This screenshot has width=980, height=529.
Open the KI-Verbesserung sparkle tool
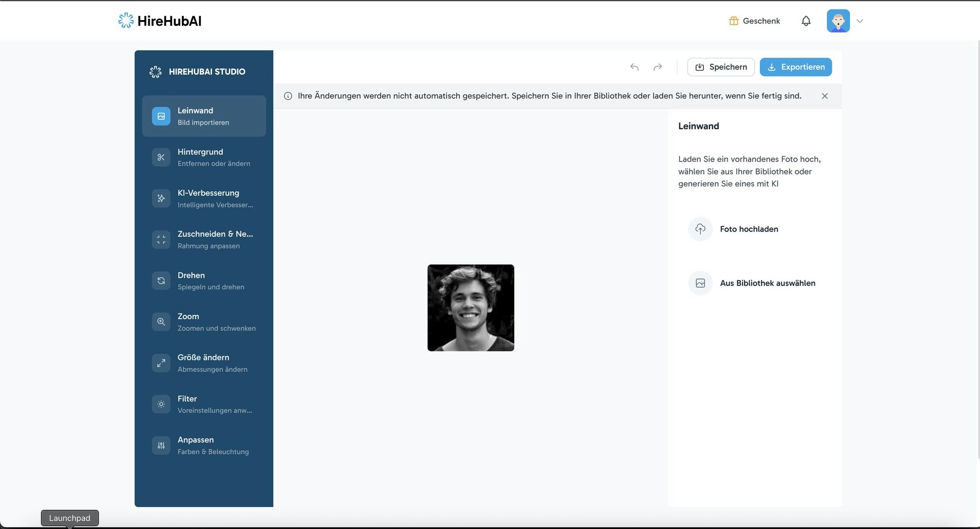click(x=161, y=198)
